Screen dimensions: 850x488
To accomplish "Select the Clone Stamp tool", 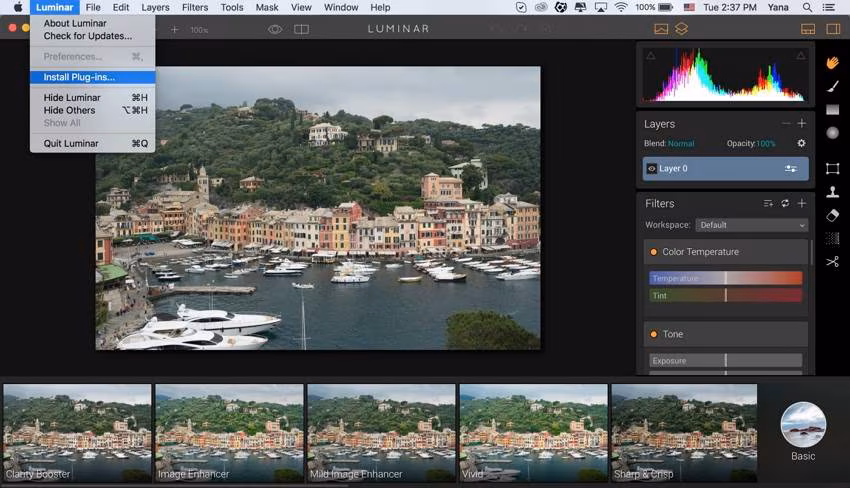I will tap(833, 191).
